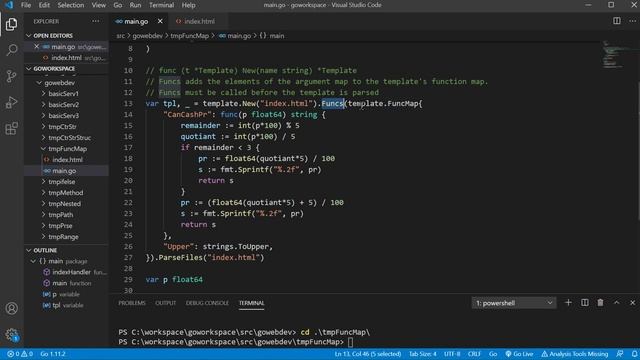Open the Extensions view icon
Screen dimensions: 640x360
click(x=11, y=129)
